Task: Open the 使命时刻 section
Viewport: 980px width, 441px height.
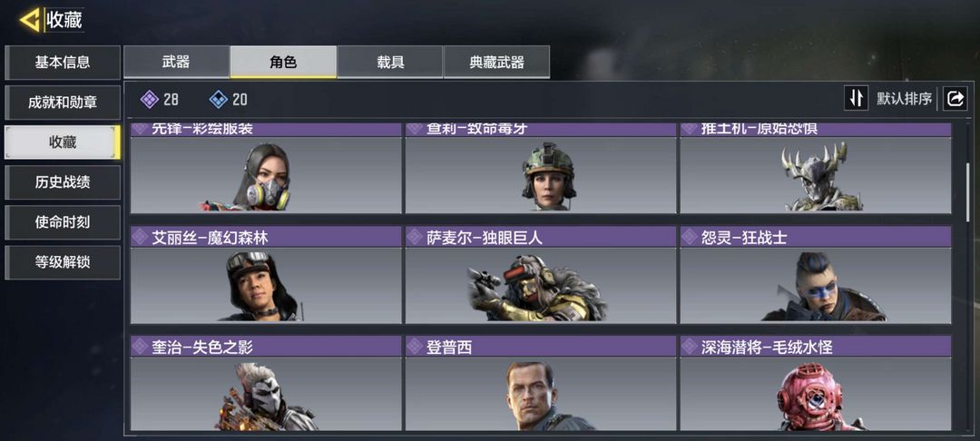Action: coord(63,221)
